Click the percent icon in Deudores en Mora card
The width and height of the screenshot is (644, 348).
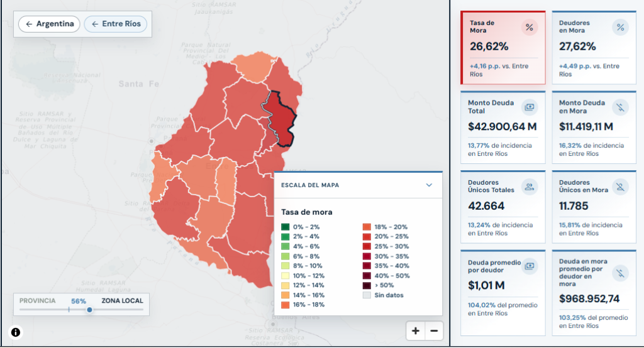pos(620,28)
